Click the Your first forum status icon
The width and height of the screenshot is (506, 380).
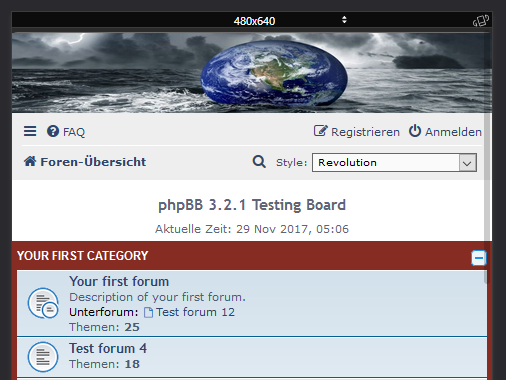click(x=43, y=303)
